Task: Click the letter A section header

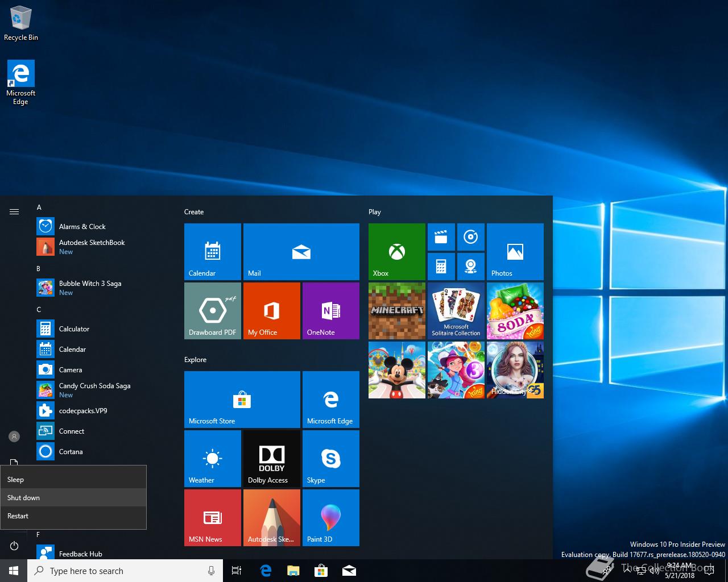Action: point(39,207)
